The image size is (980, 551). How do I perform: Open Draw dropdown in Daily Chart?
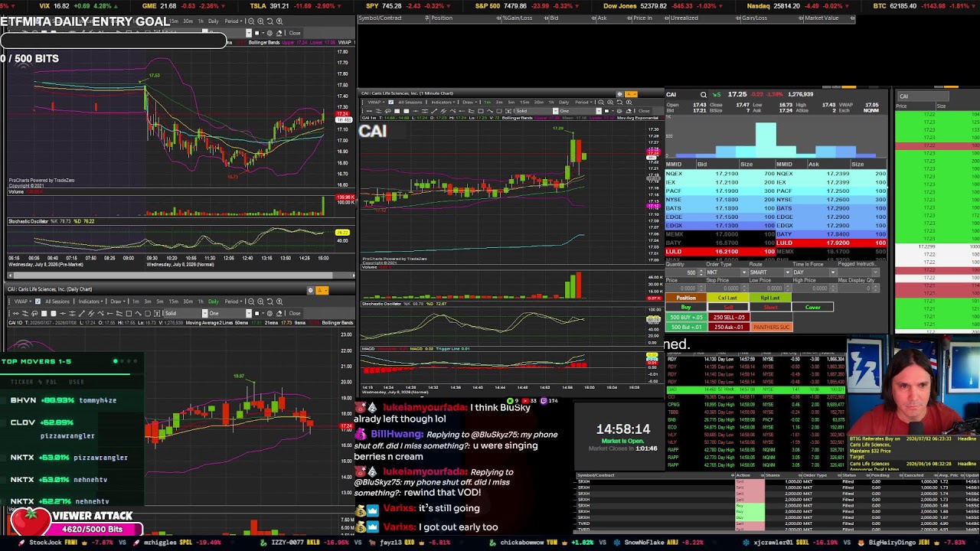(118, 302)
